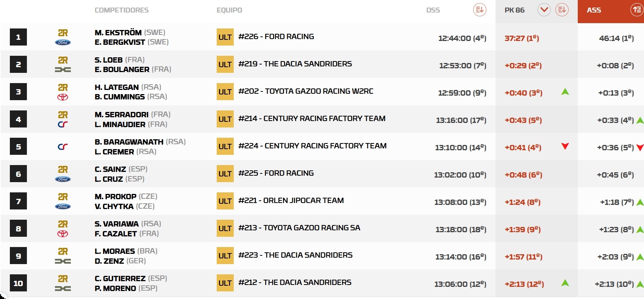
Task: Click the Toyota logo beside H. Lategan
Action: pos(63,97)
